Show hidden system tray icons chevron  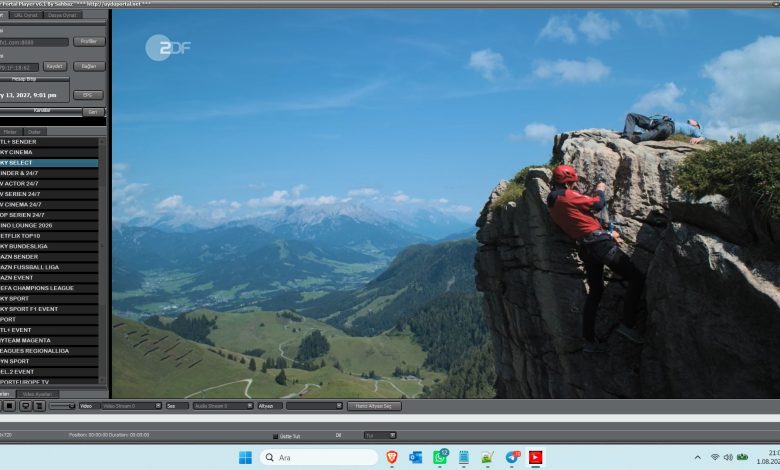[697, 457]
